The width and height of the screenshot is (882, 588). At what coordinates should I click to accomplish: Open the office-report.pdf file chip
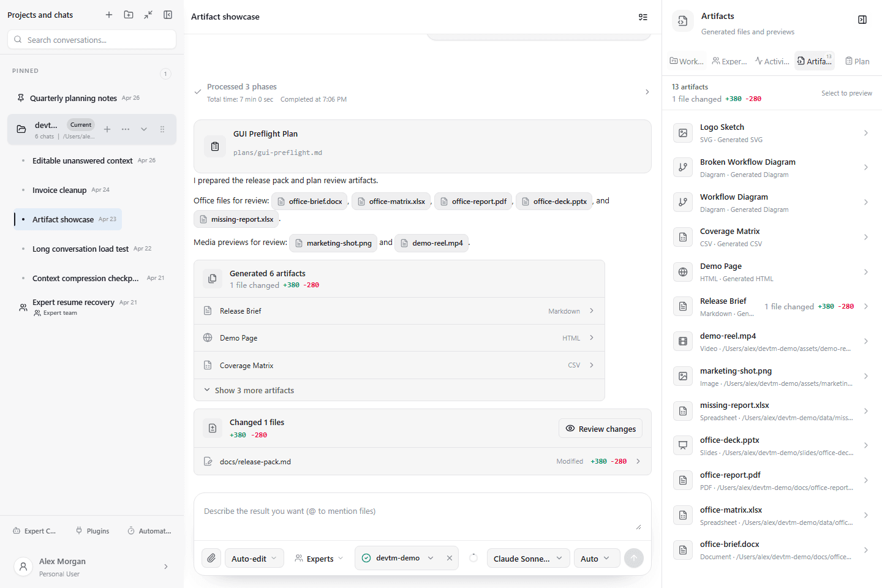473,201
